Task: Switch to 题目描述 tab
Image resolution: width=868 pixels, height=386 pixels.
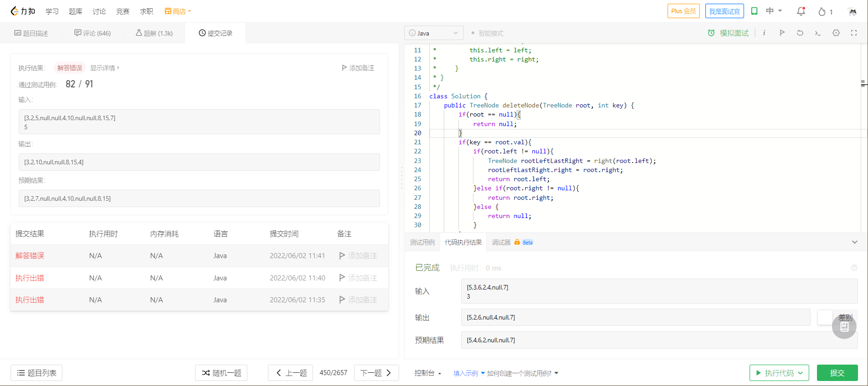Action: click(x=31, y=33)
